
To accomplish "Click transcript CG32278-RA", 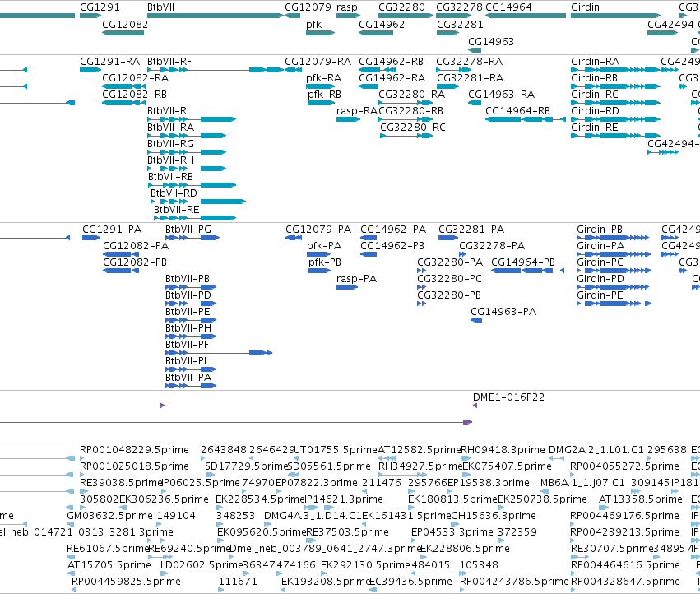I will tap(454, 70).
